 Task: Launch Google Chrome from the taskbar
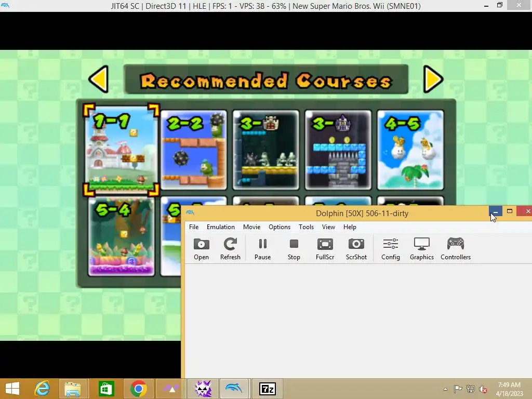pyautogui.click(x=138, y=389)
